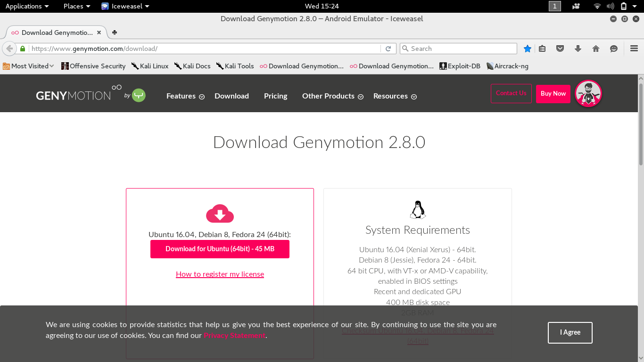This screenshot has height=362, width=644.
Task: Expand the Most Visited bookmarks folder
Action: [x=28, y=66]
